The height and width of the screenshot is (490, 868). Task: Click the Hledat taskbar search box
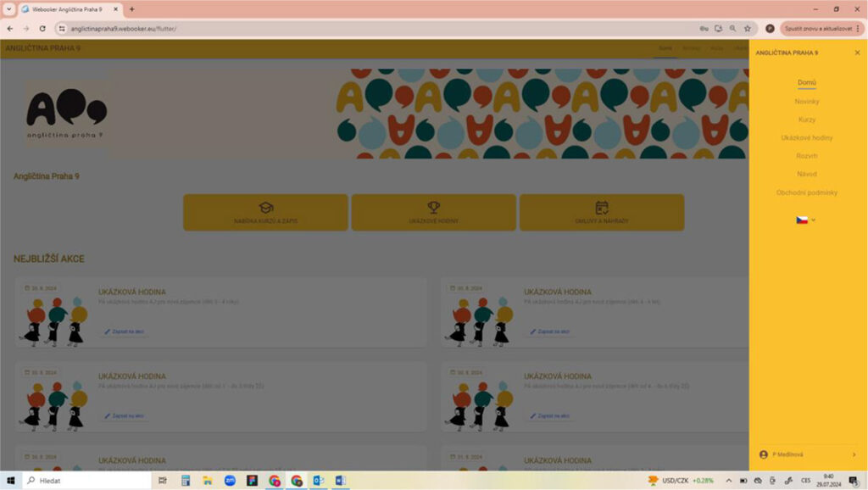pos(87,481)
